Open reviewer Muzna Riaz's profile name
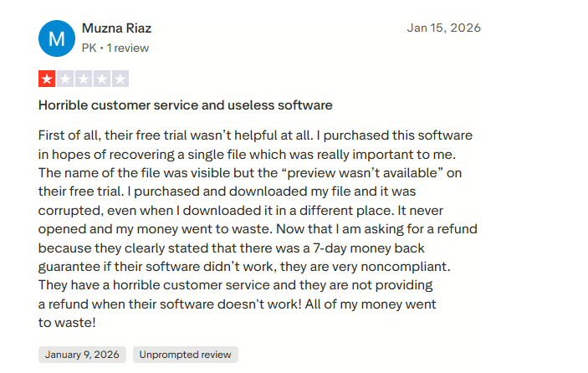The height and width of the screenshot is (373, 588). point(116,28)
